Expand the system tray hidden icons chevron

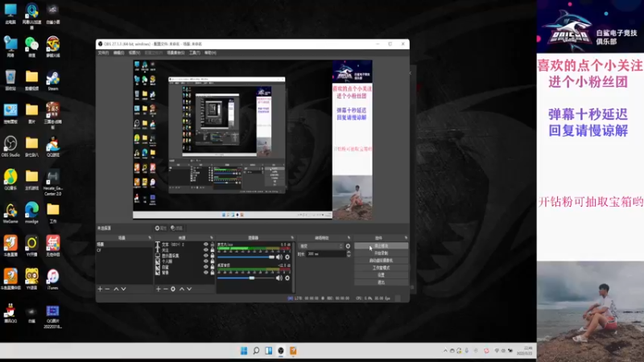coord(445,351)
